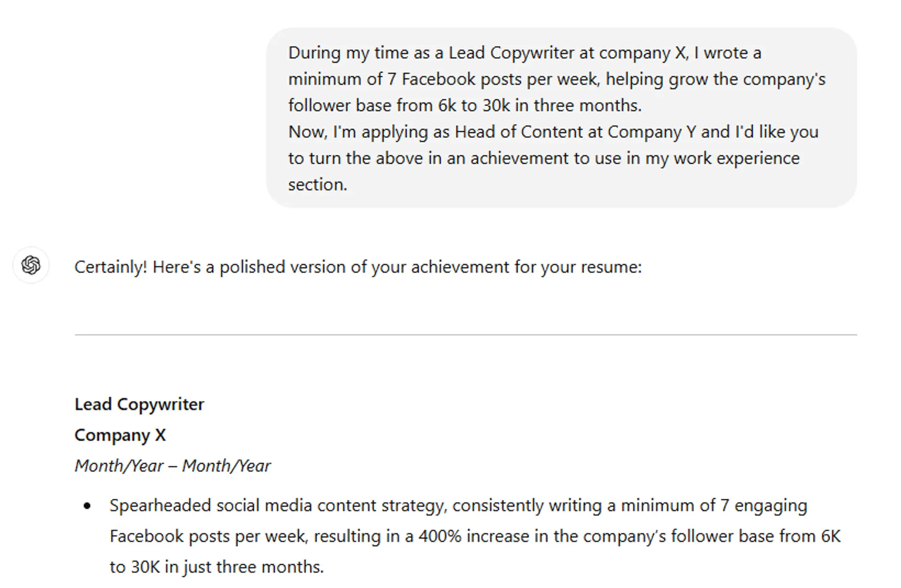Click the bold 'Lead Copywriter' heading

139,405
